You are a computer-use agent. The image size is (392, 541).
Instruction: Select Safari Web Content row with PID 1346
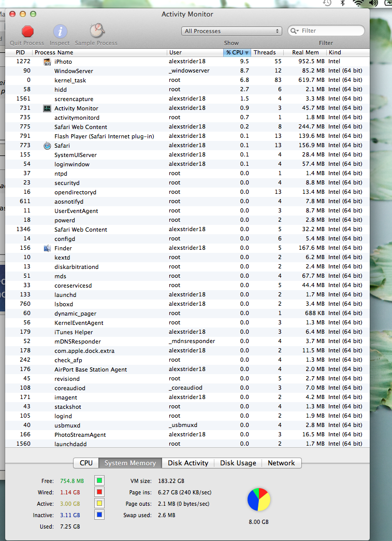(187, 229)
